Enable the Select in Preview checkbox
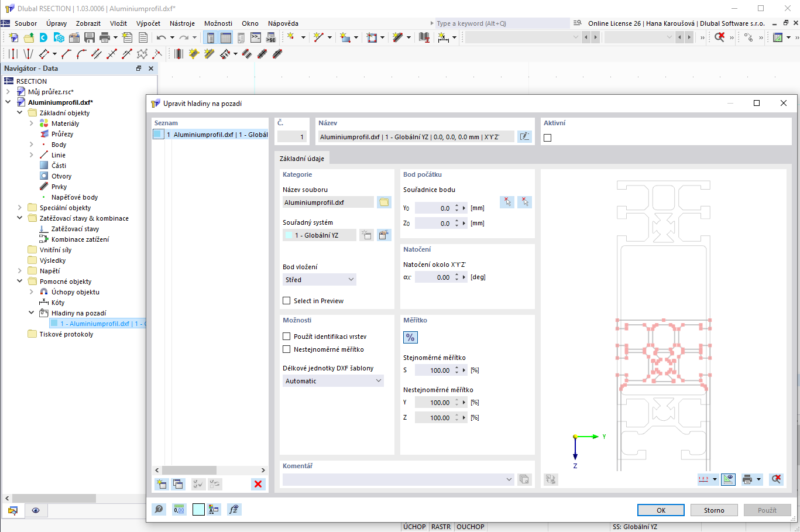The height and width of the screenshot is (532, 800). (x=287, y=301)
